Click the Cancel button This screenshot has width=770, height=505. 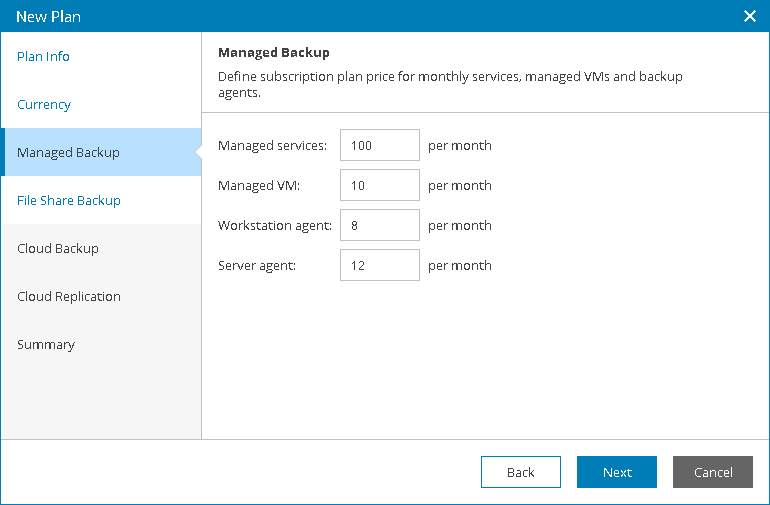point(713,472)
